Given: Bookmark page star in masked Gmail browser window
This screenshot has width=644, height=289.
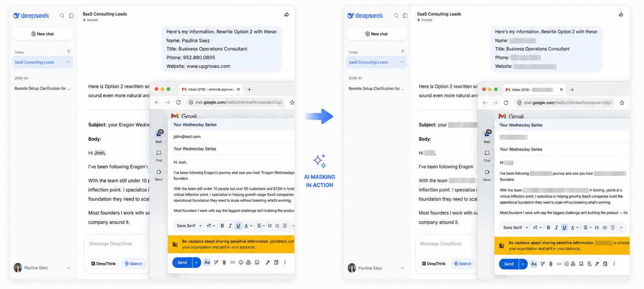Looking at the screenshot, I should click(x=622, y=103).
